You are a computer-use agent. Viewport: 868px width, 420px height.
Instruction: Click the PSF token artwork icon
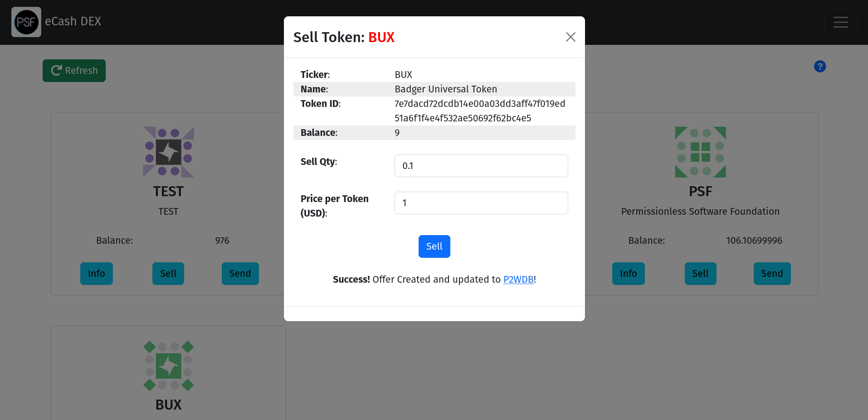(x=700, y=152)
